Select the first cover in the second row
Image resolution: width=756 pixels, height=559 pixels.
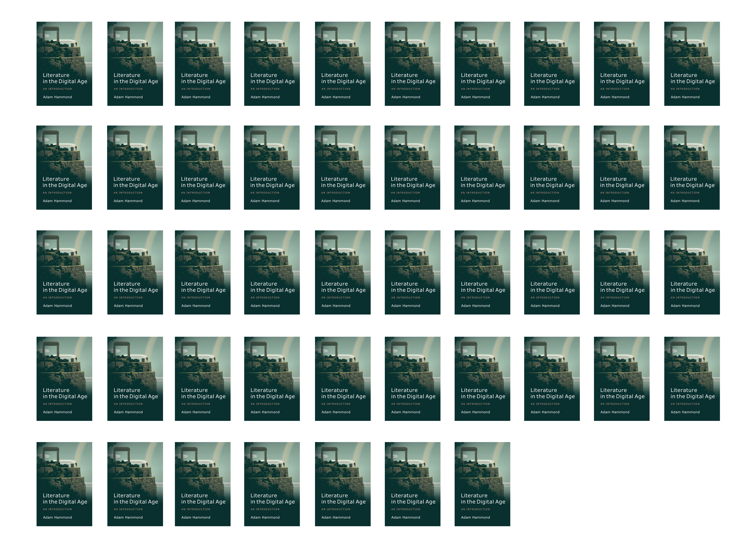(64, 168)
